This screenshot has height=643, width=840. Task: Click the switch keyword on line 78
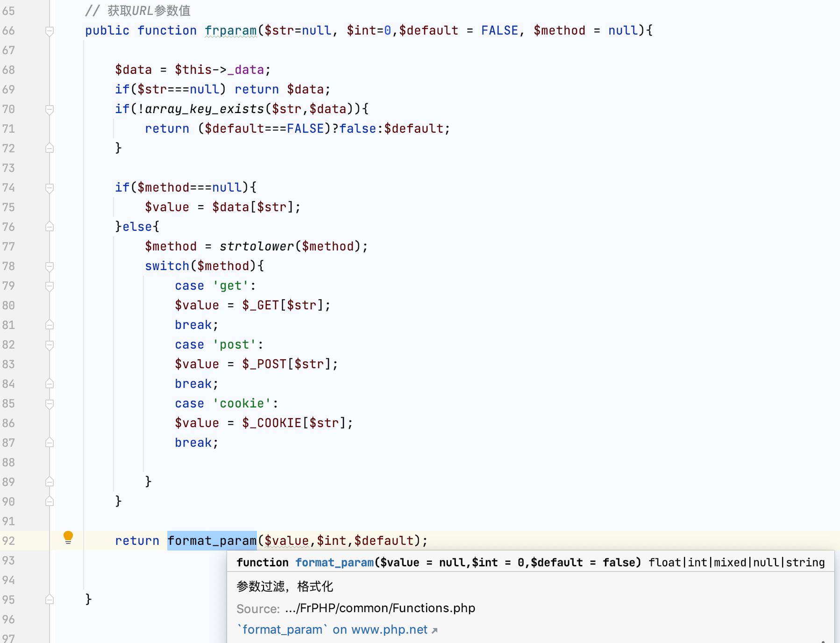coord(167,266)
